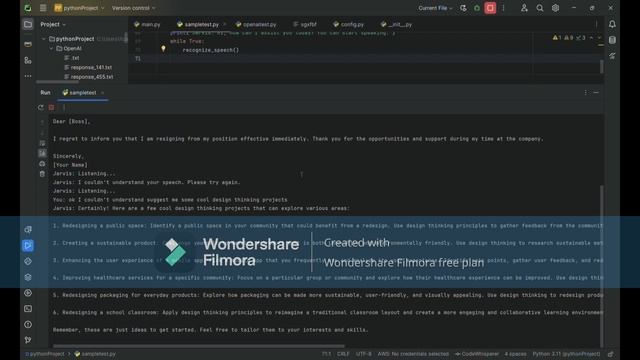This screenshot has width=640, height=360.
Task: Toggle read-only lock in status bar
Action: pyautogui.click(x=611, y=354)
